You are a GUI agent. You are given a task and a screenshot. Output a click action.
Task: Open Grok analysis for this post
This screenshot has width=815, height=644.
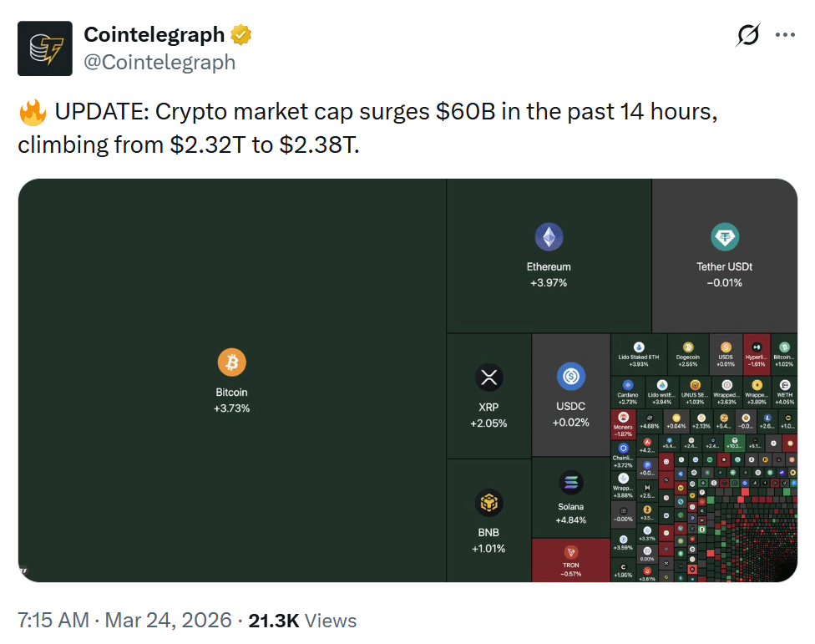(x=747, y=35)
